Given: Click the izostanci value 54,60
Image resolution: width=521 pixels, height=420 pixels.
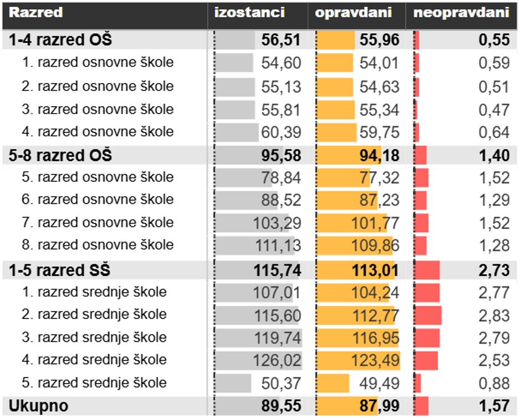Looking at the screenshot, I should click(281, 63).
